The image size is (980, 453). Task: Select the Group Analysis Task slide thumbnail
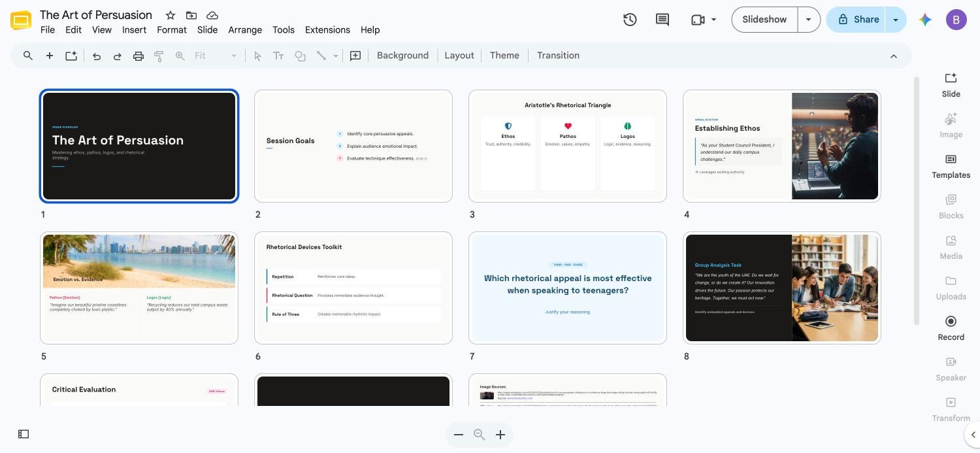pos(782,288)
